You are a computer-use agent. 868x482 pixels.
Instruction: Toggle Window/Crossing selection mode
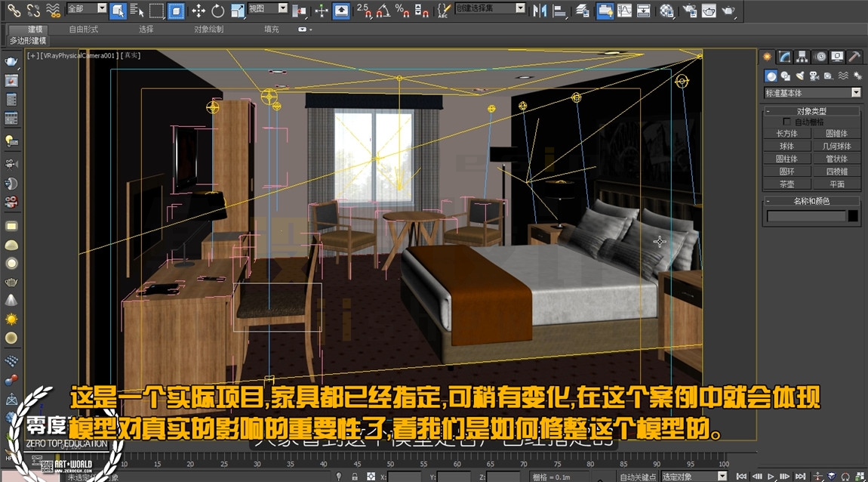176,10
